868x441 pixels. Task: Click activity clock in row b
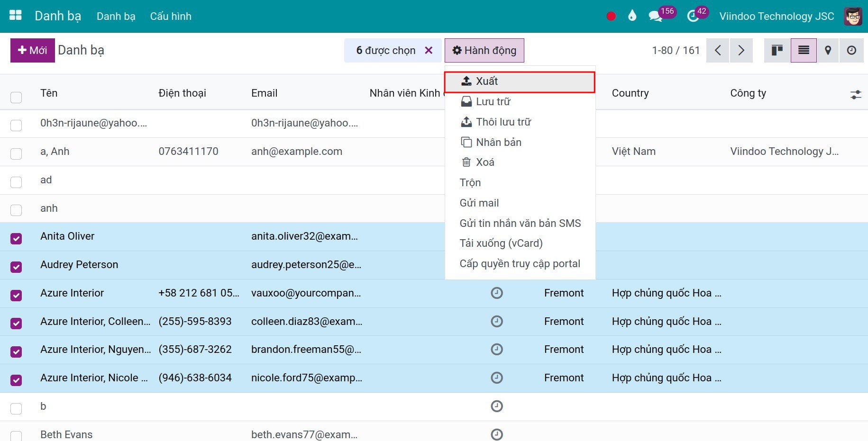497,406
